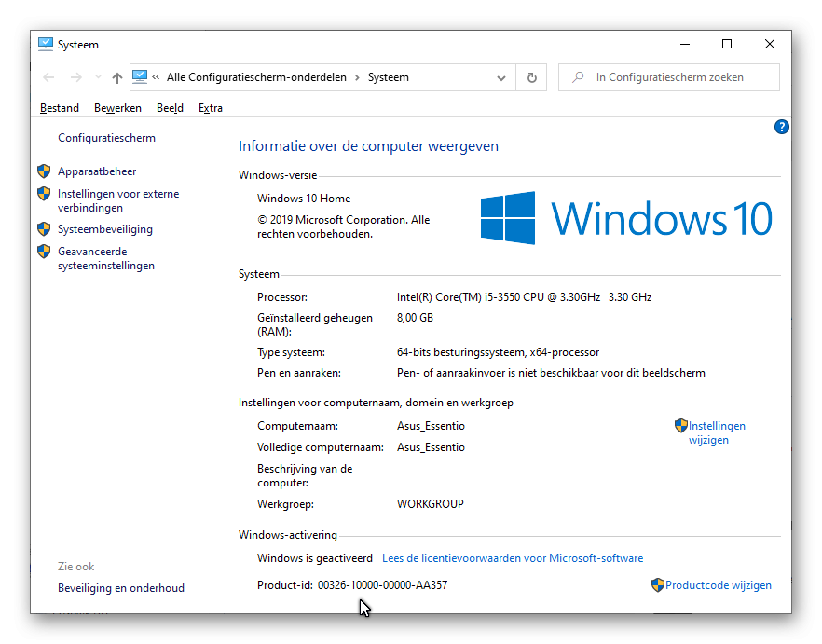Open Systeembeveiliging link
The image size is (822, 644).
(x=104, y=229)
